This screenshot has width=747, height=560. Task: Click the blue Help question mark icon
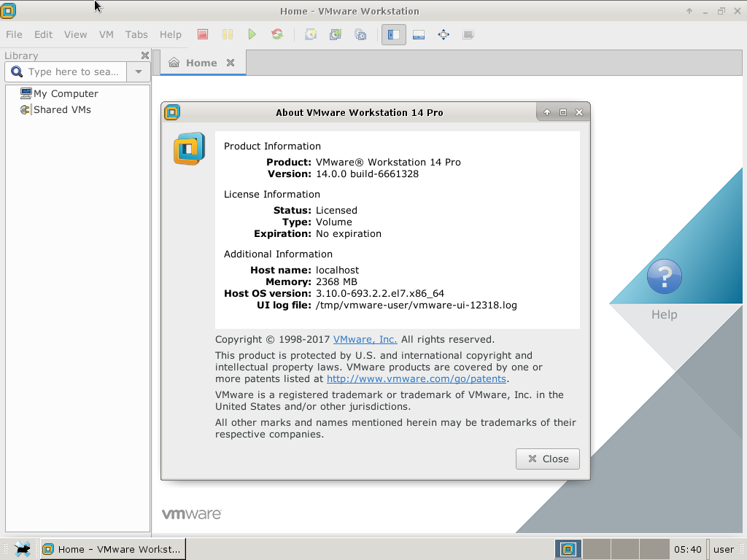664,276
